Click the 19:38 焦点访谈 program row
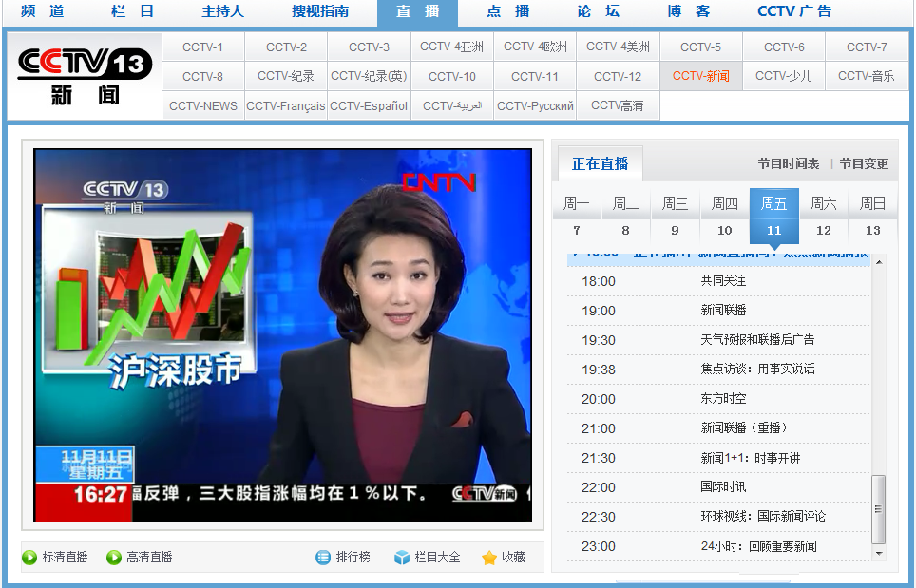 718,370
